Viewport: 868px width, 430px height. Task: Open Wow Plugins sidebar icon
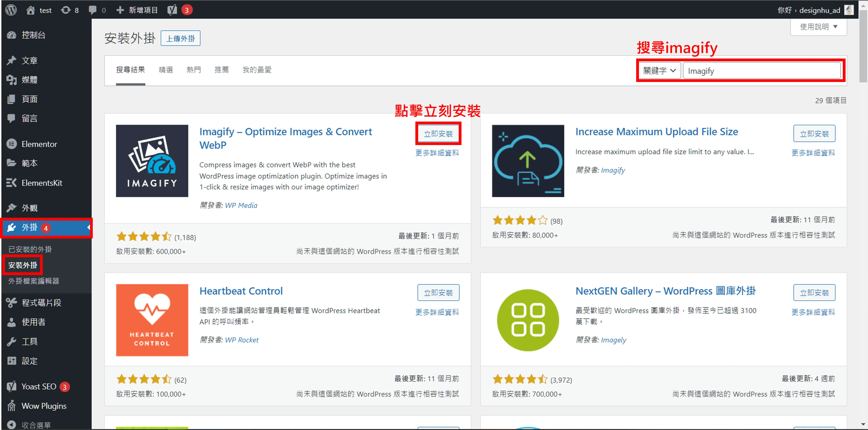coord(11,406)
